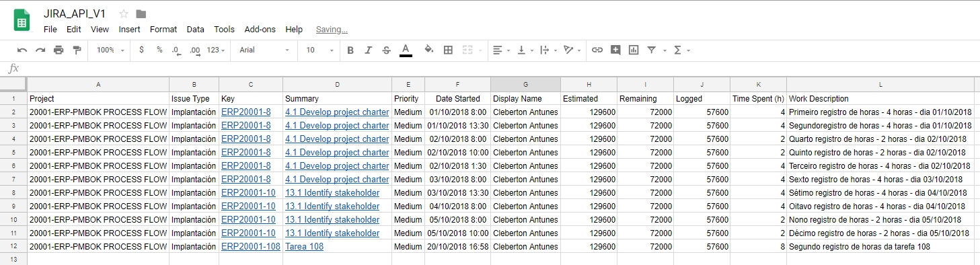Open the Format menu

[163, 30]
